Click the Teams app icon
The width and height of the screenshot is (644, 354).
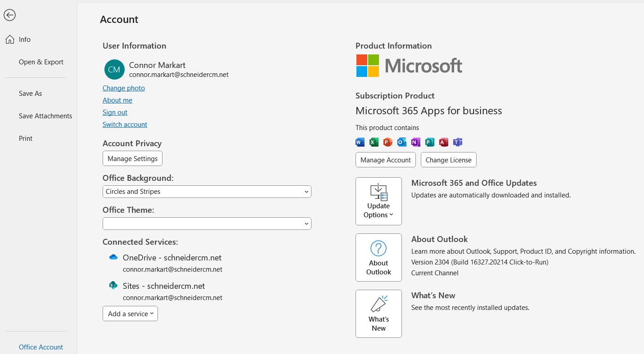[458, 142]
